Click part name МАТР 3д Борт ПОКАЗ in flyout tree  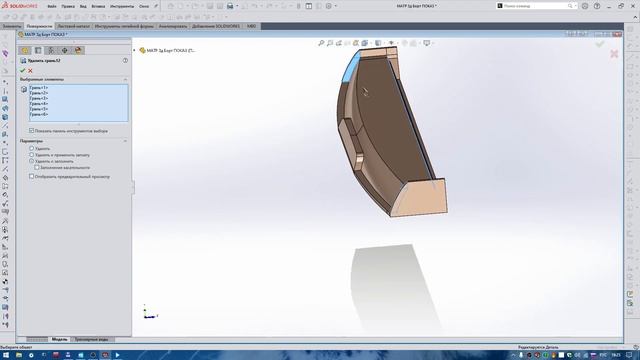tap(171, 51)
